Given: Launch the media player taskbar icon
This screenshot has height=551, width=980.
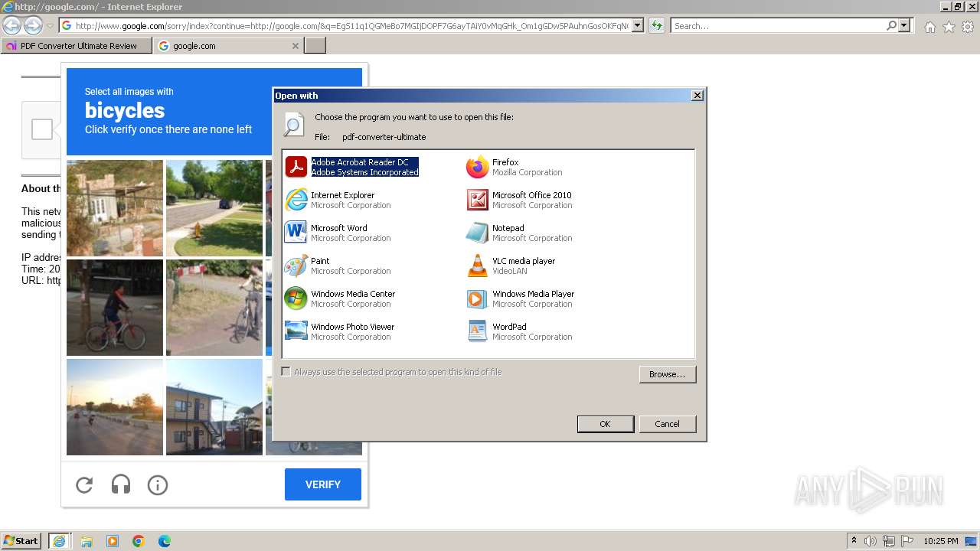Looking at the screenshot, I should pos(113,541).
